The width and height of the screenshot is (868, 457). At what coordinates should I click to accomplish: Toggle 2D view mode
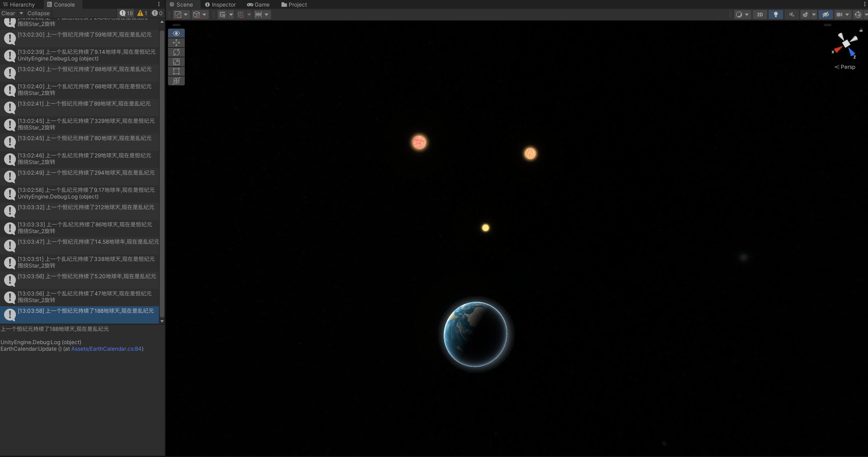pyautogui.click(x=760, y=15)
